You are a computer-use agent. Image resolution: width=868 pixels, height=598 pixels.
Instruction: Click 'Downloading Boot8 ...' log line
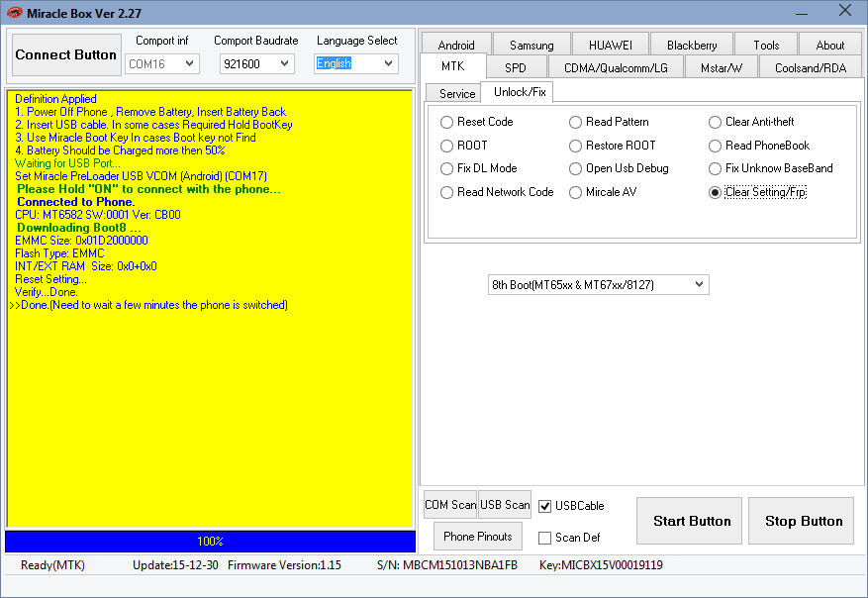78,228
